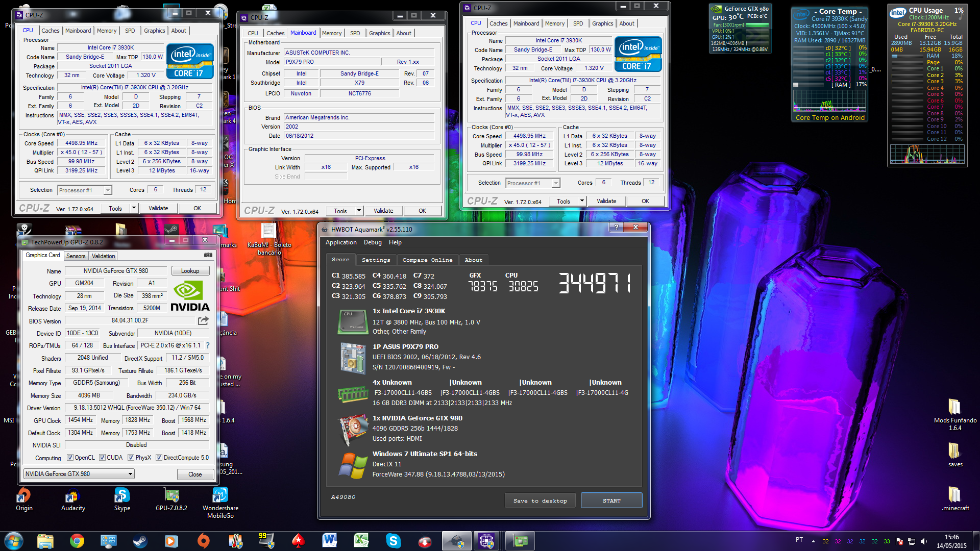The width and height of the screenshot is (980, 551).
Task: Open Windows Explorer from the taskbar
Action: tap(45, 541)
